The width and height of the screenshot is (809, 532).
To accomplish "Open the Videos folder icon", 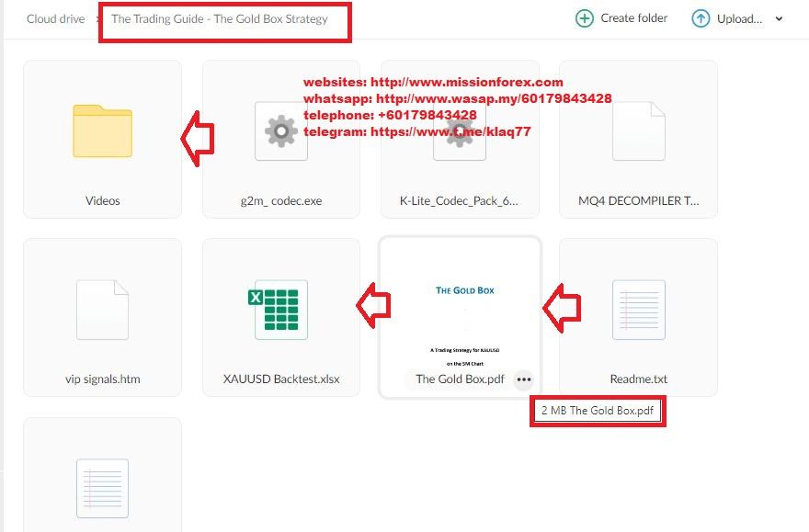I will pyautogui.click(x=102, y=131).
